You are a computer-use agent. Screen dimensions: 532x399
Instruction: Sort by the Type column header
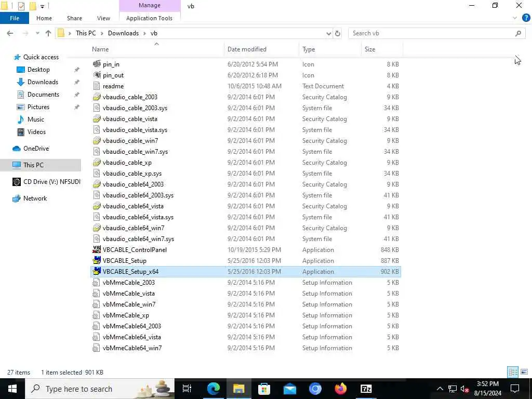tap(309, 49)
